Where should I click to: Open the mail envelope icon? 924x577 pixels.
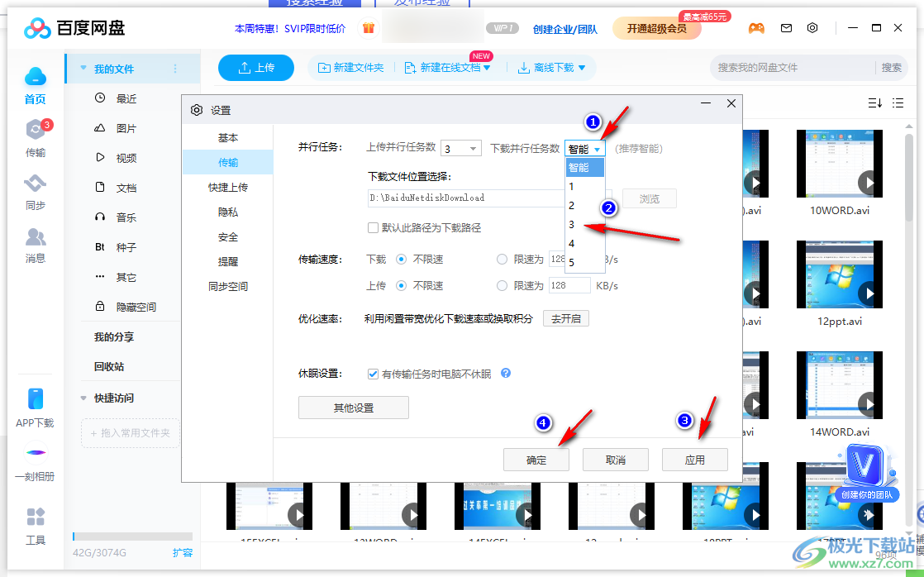[786, 28]
